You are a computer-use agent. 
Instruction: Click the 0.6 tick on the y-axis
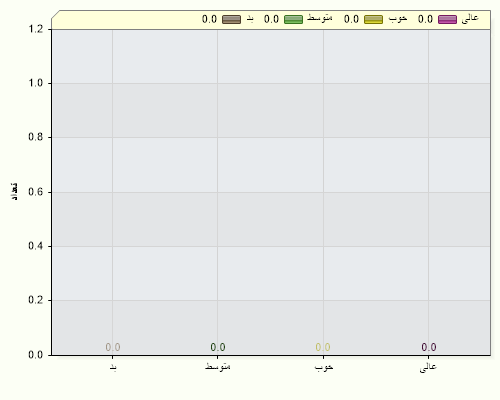point(36,192)
